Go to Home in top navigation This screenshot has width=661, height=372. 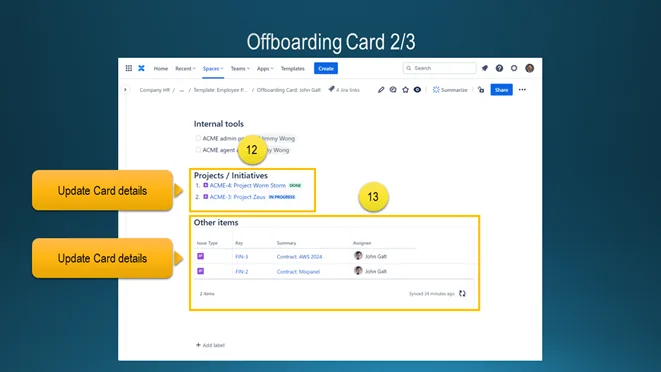click(x=161, y=68)
